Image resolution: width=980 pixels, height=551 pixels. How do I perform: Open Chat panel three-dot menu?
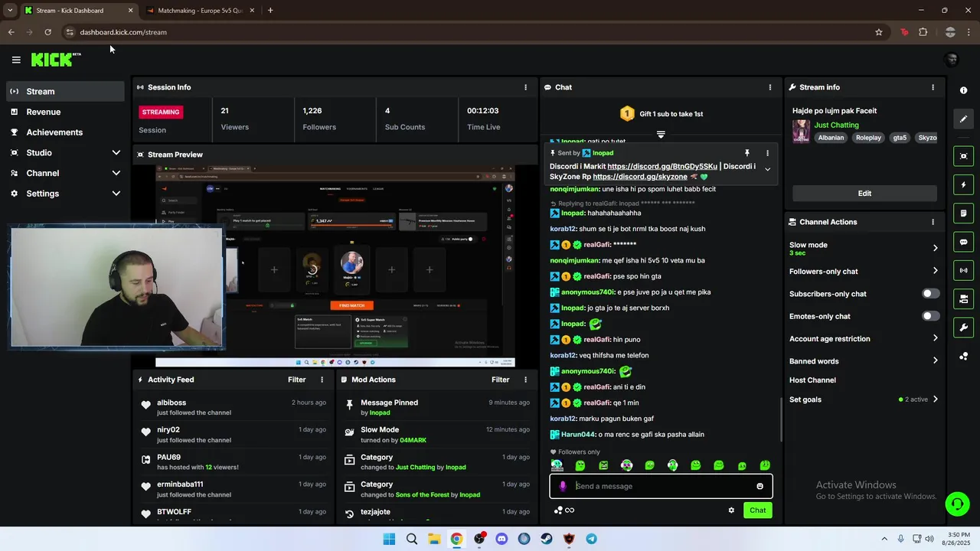tap(770, 87)
